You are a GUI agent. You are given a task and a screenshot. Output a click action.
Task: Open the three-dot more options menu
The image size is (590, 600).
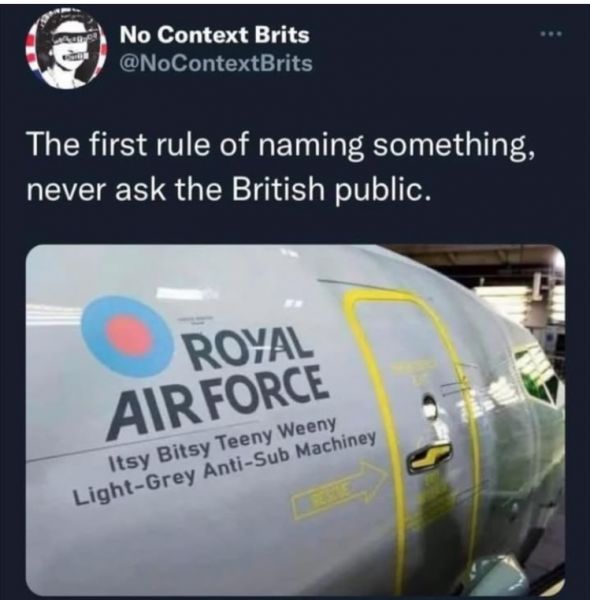pos(551,34)
